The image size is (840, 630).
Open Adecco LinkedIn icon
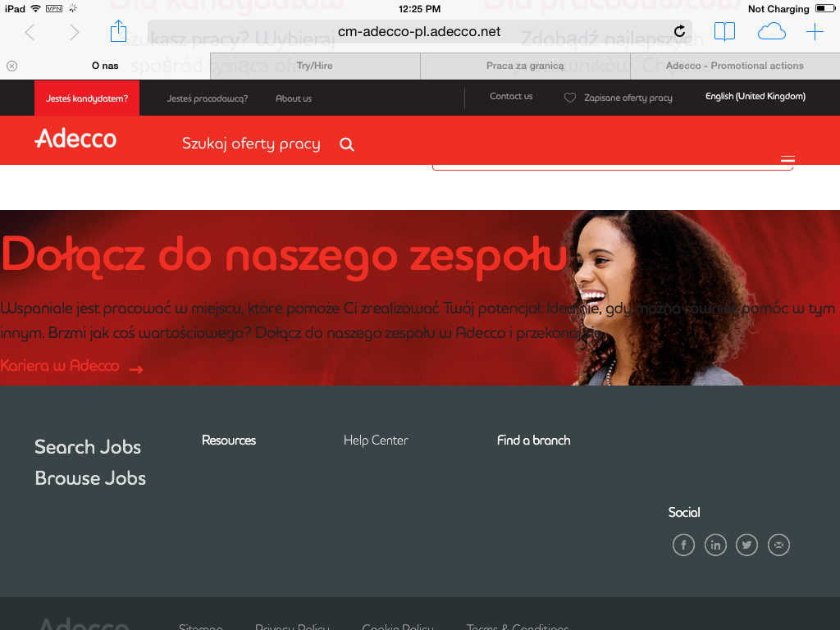(x=715, y=546)
